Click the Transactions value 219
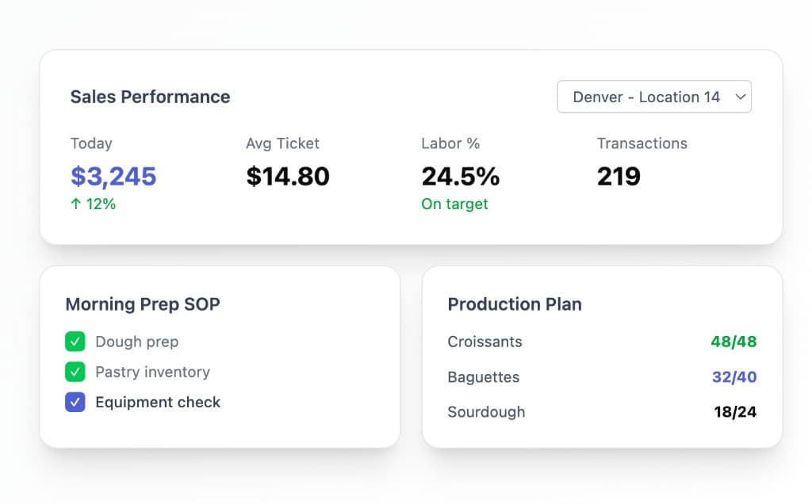The image size is (812, 504). pyautogui.click(x=619, y=176)
